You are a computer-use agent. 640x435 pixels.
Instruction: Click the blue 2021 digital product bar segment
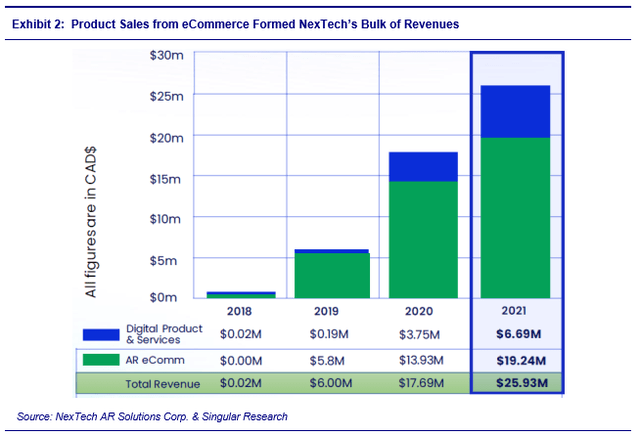(516, 112)
